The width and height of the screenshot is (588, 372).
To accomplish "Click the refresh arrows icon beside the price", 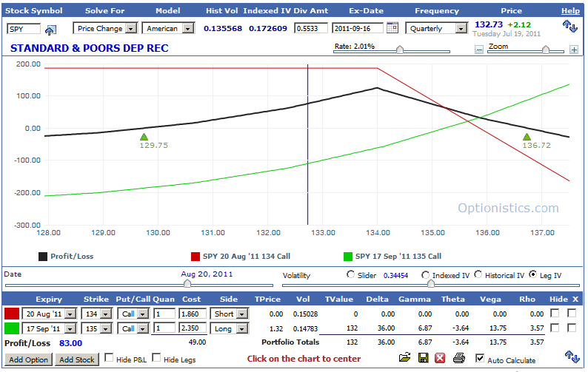I will point(570,26).
